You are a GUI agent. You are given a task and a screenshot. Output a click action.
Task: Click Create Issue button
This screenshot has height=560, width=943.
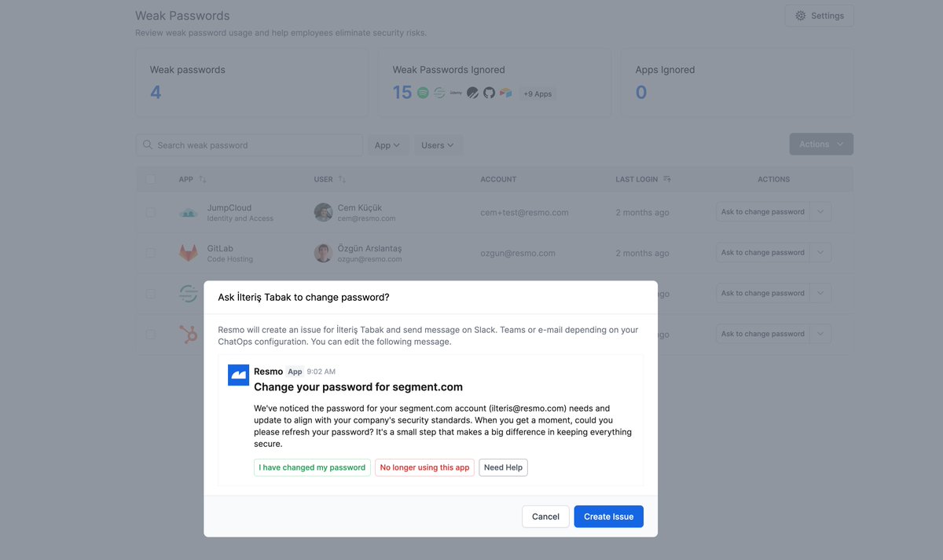[x=609, y=516]
